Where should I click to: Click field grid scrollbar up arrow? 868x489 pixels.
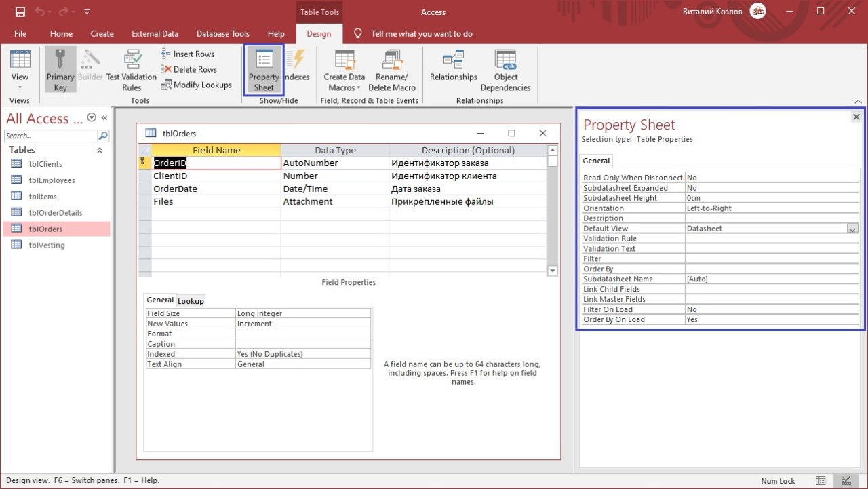click(552, 150)
